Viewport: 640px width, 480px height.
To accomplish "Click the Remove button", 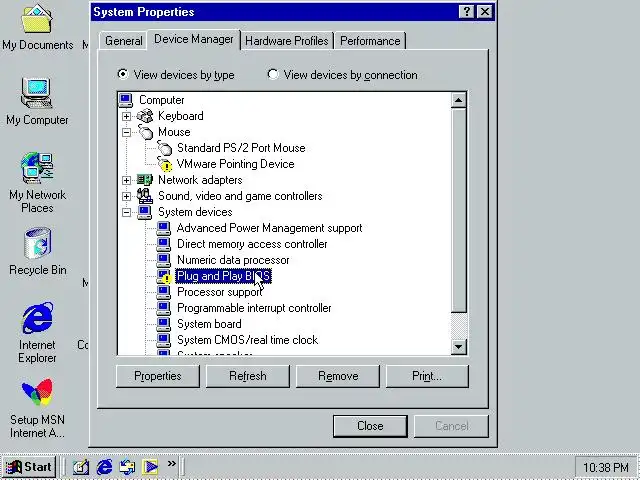I will tap(338, 376).
